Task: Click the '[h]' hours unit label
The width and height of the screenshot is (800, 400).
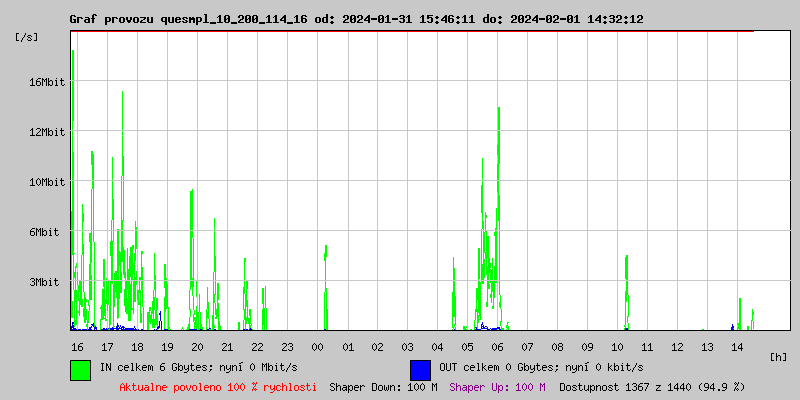Action: point(779,357)
